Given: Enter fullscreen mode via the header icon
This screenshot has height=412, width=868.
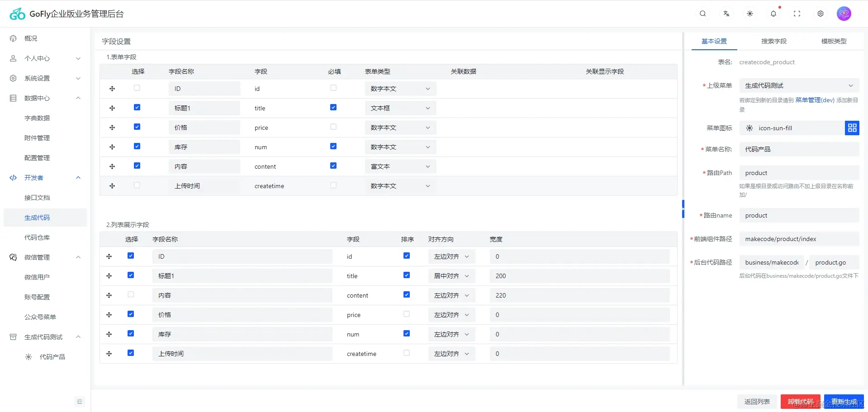Looking at the screenshot, I should click(x=797, y=14).
